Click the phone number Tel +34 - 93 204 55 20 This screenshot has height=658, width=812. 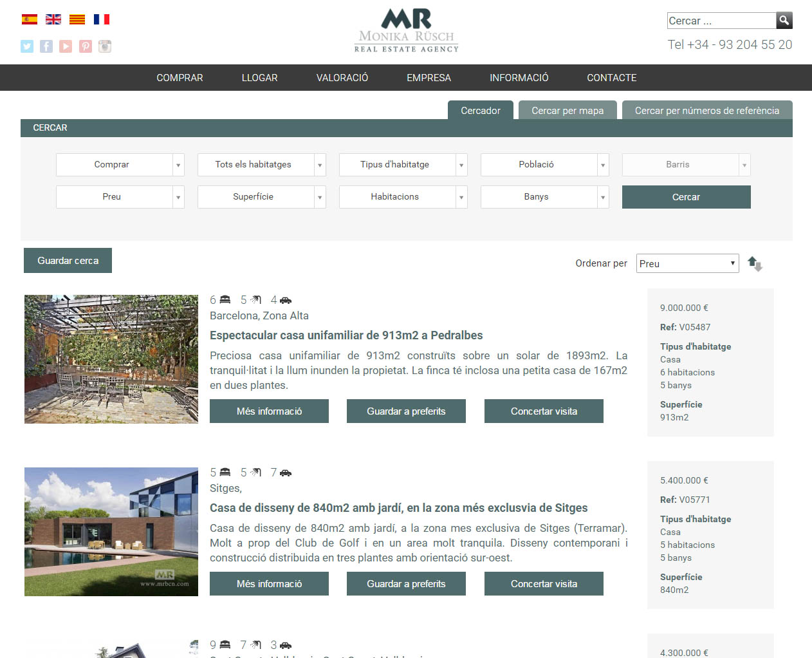pos(730,44)
